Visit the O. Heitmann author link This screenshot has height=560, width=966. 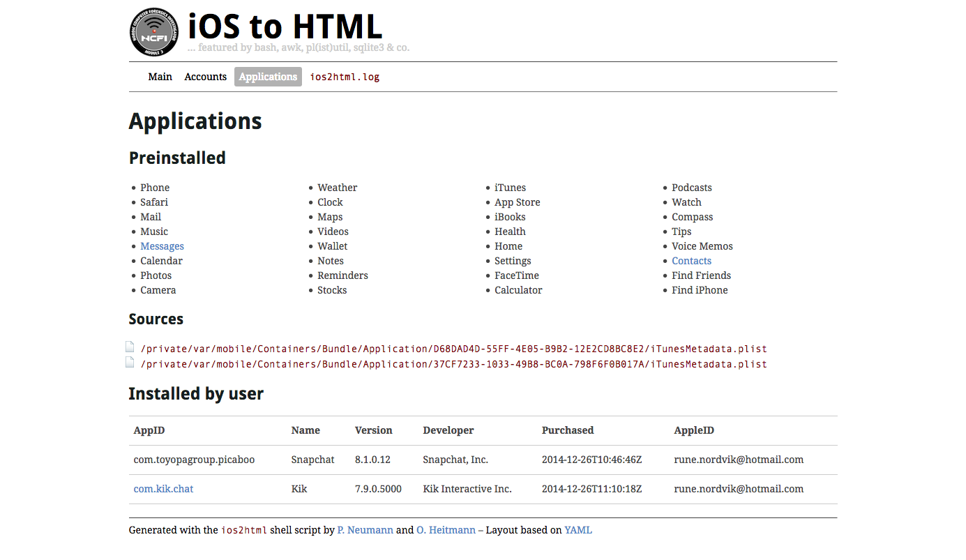tap(446, 530)
